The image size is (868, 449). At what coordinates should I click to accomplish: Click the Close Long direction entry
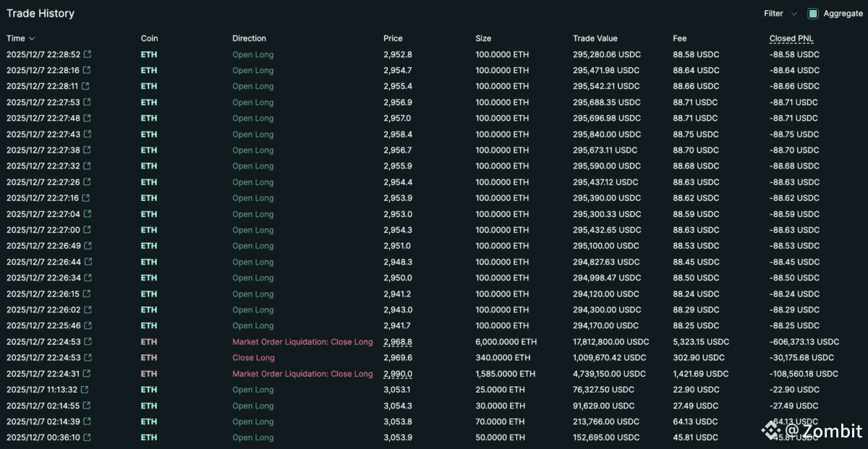pyautogui.click(x=253, y=358)
